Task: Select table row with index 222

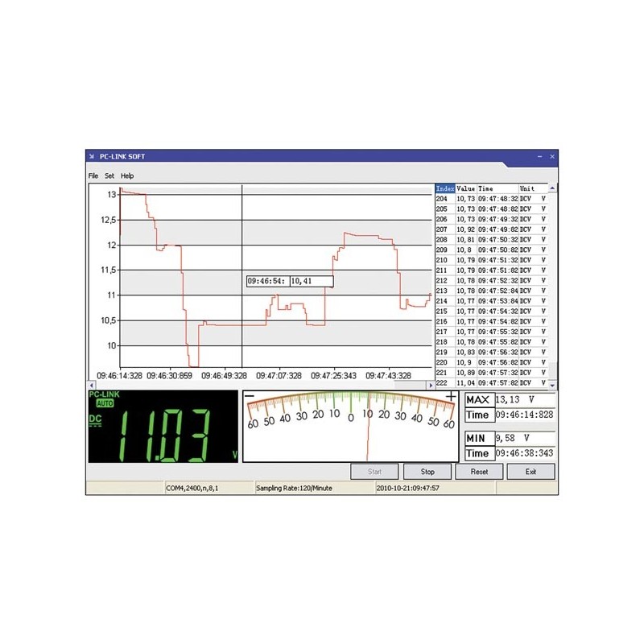Action: [492, 383]
